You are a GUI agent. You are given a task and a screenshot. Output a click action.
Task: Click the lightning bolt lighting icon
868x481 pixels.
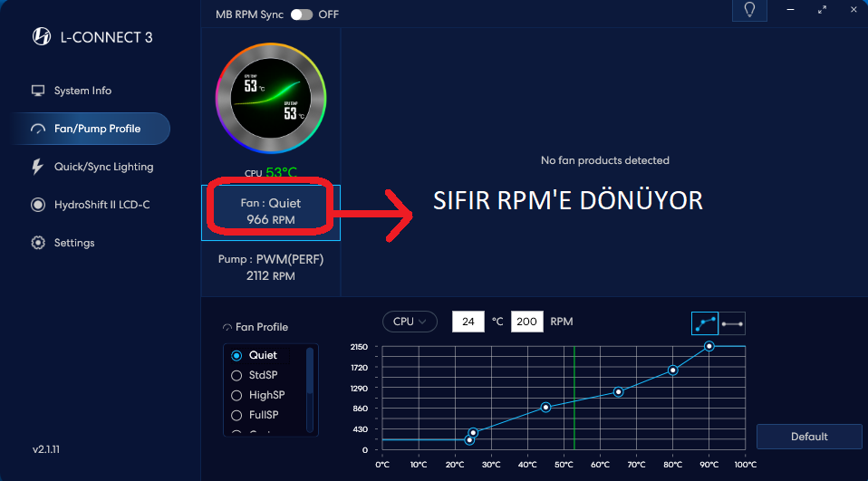pos(37,167)
